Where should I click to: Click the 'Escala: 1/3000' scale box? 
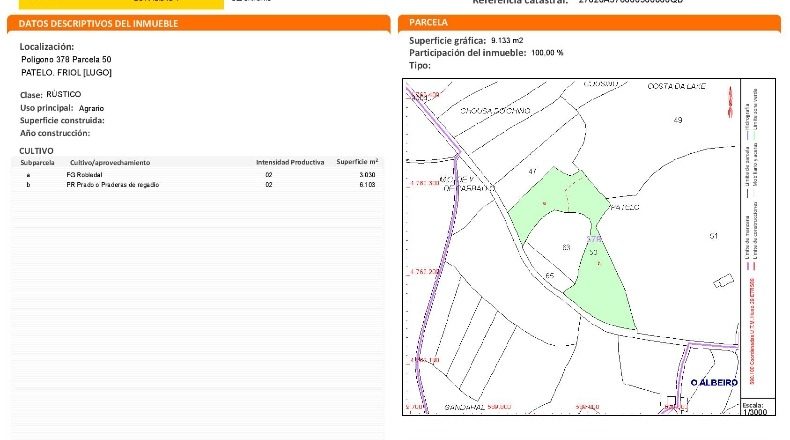pos(758,408)
